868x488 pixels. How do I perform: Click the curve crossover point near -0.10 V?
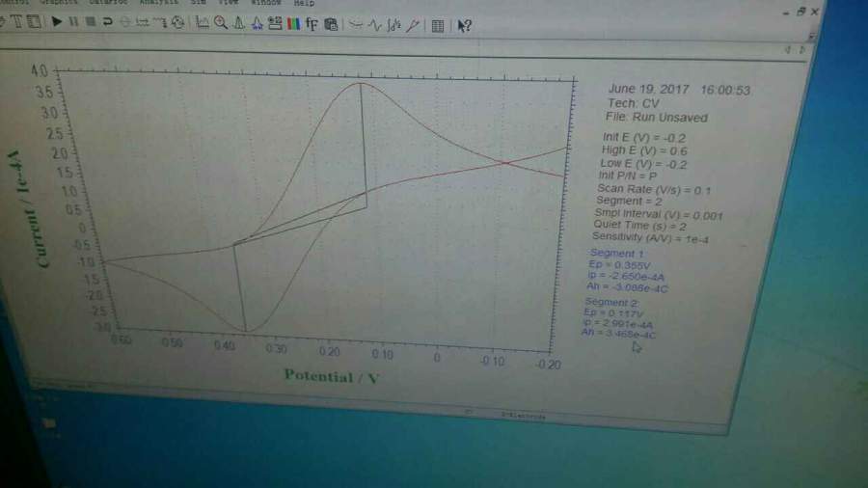click(x=504, y=162)
